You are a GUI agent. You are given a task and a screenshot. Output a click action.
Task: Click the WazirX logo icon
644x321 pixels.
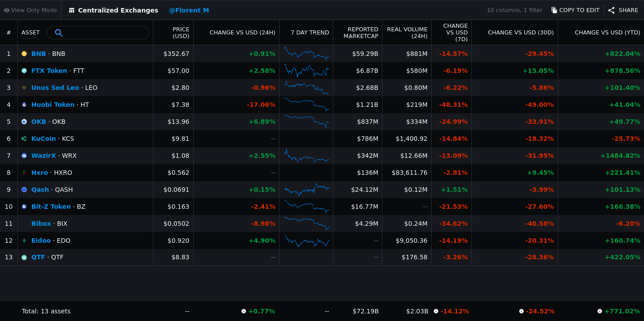click(24, 156)
